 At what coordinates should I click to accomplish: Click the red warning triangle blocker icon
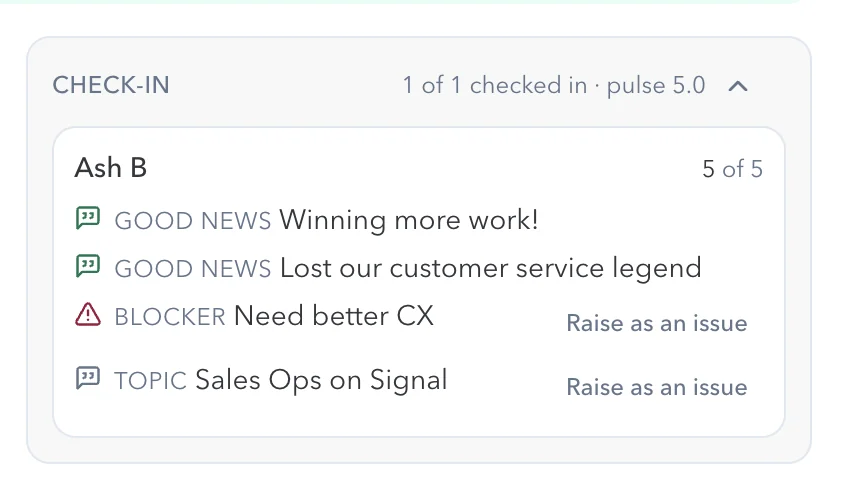click(88, 315)
